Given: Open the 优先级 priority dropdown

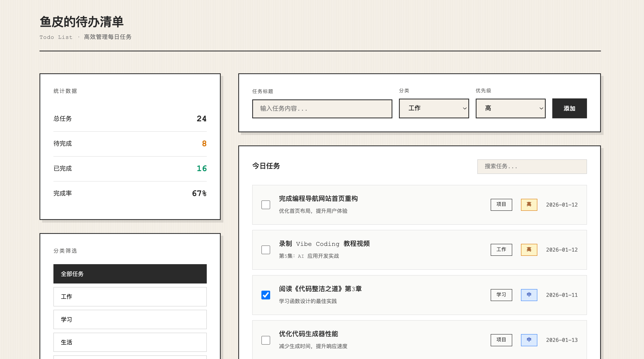Looking at the screenshot, I should point(510,108).
